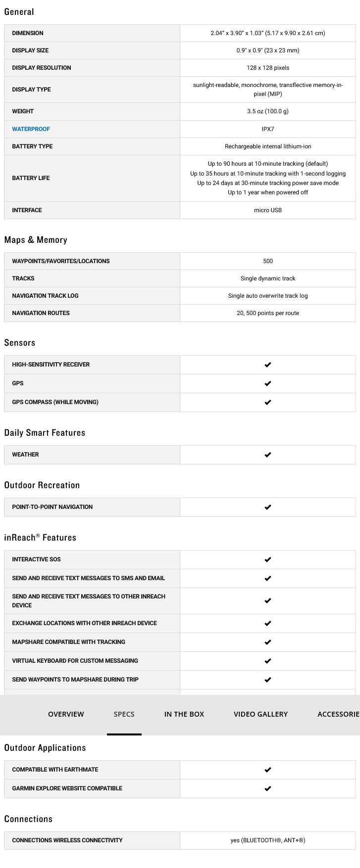Screen dimensions: 360x868
Task: Select the Specs tab
Action: [124, 714]
